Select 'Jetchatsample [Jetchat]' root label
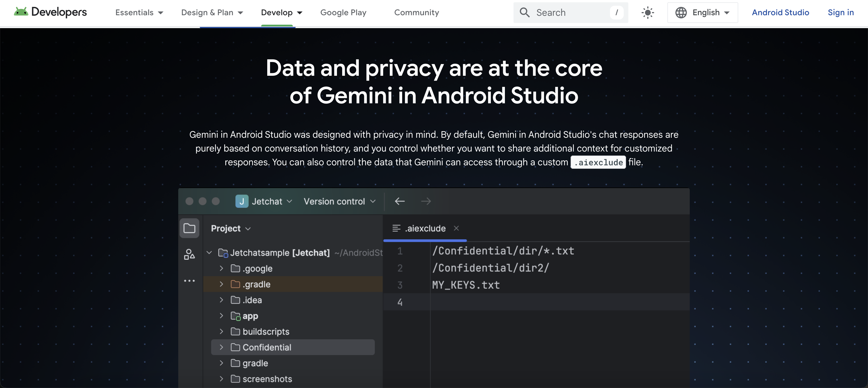Viewport: 868px width, 388px height. click(280, 253)
